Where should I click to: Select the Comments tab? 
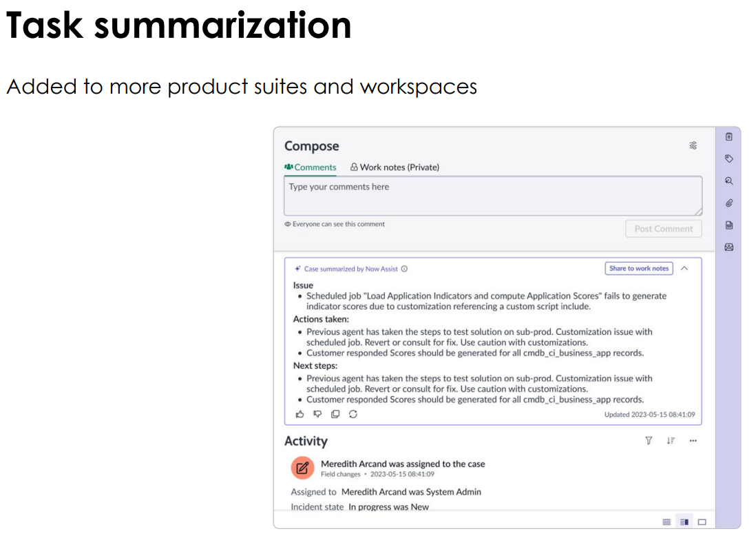(x=311, y=167)
